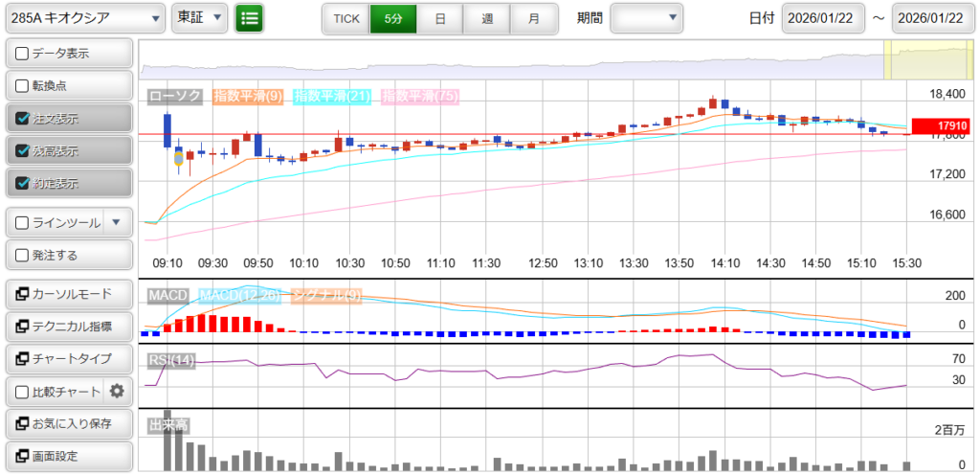980x474 pixels.
Task: Open チャートタイプ selector
Action: tap(68, 358)
